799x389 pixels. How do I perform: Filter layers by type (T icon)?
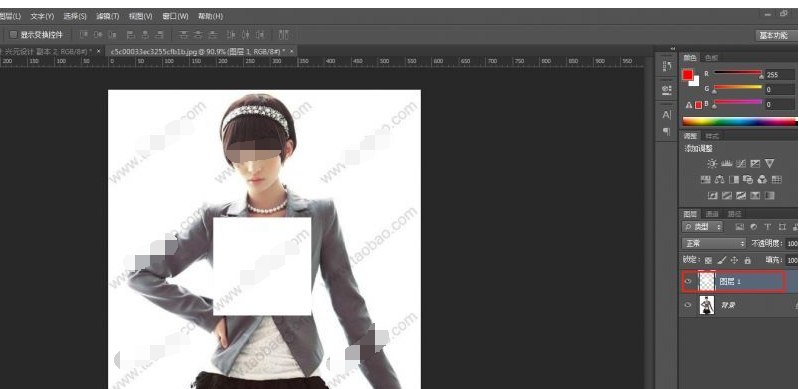[x=768, y=227]
